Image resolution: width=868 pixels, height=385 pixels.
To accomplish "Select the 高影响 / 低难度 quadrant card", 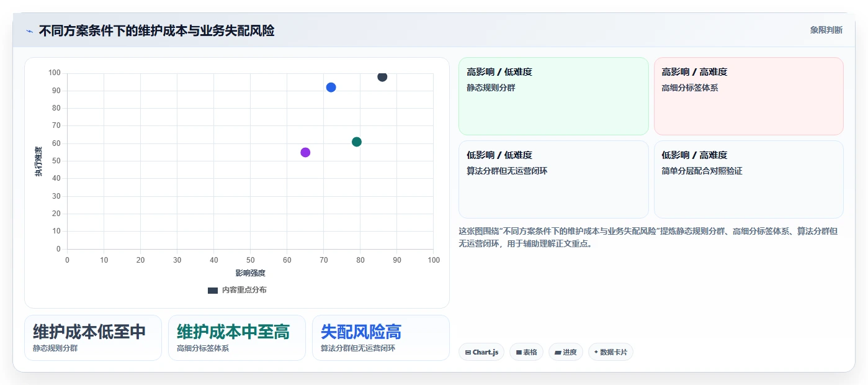I will pos(553,96).
